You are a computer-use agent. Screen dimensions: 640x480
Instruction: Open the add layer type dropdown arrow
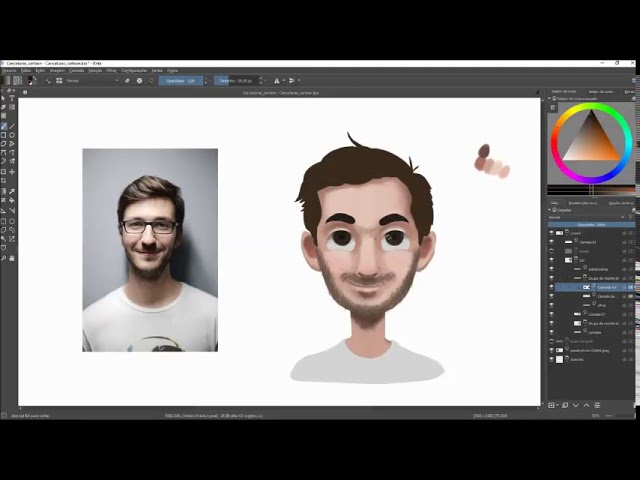[x=558, y=405]
